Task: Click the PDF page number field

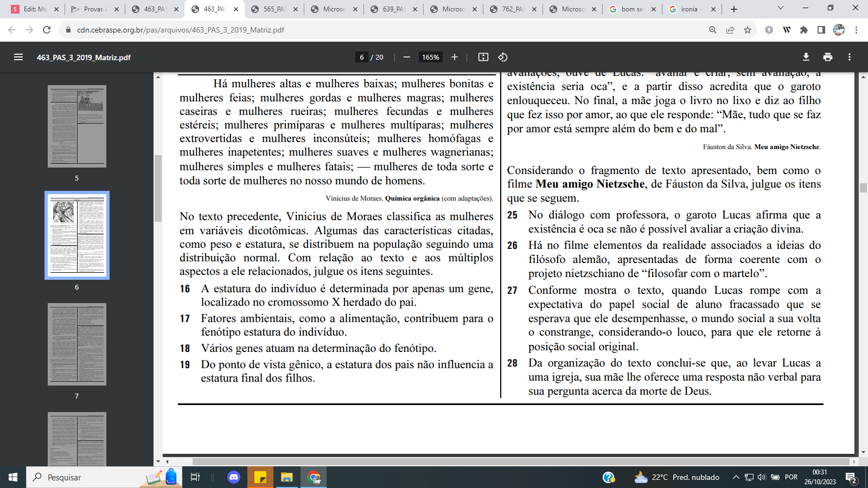Action: (x=362, y=57)
